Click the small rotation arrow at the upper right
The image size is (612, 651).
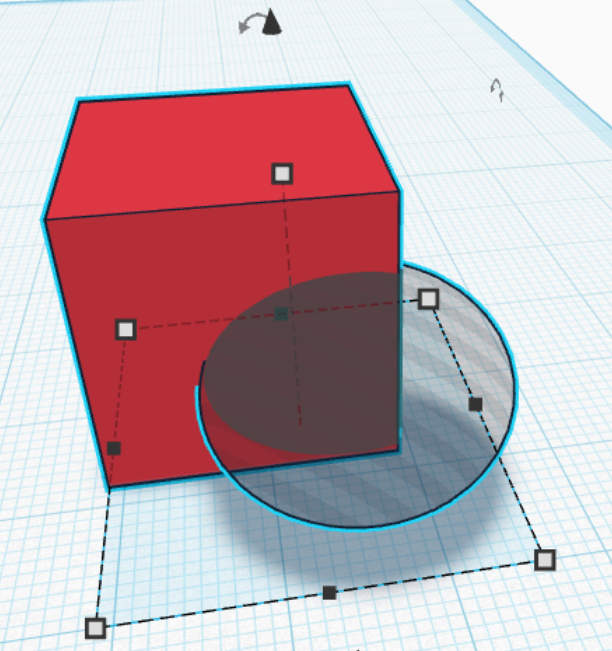point(497,90)
